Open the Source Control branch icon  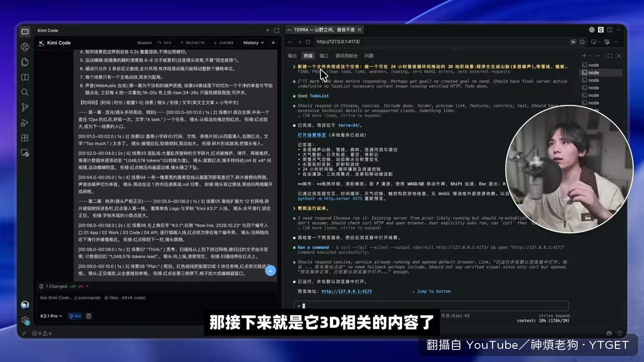[x=25, y=107]
